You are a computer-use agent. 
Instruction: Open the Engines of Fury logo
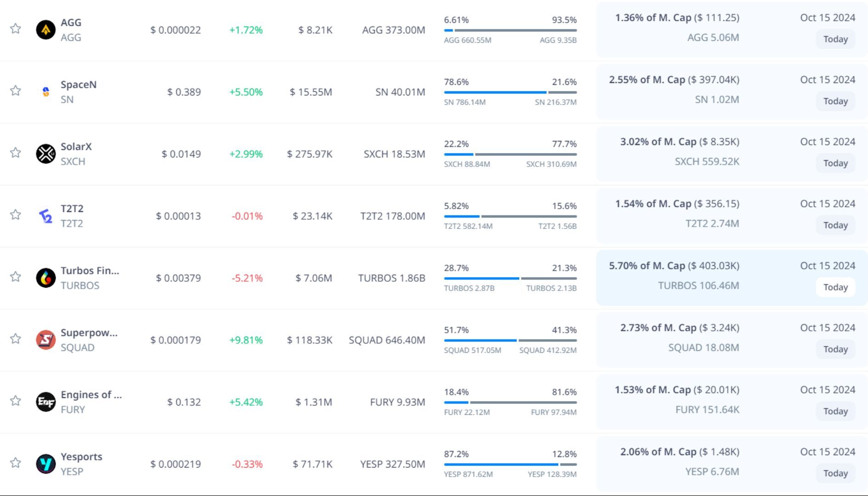point(46,402)
